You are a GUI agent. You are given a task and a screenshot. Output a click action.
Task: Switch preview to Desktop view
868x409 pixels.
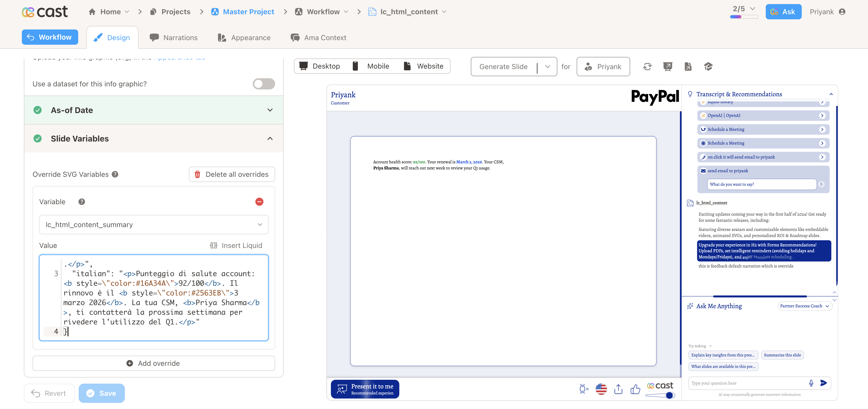tap(320, 66)
